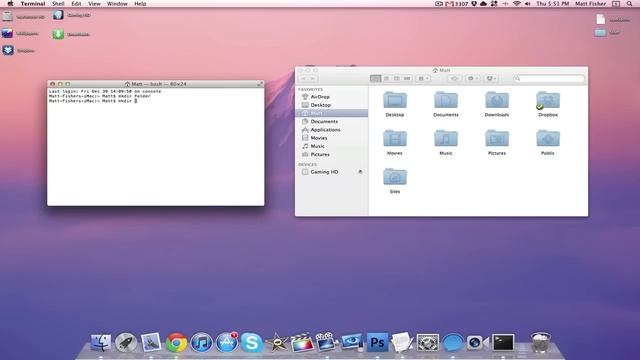Go forward in Finder window

click(313, 78)
